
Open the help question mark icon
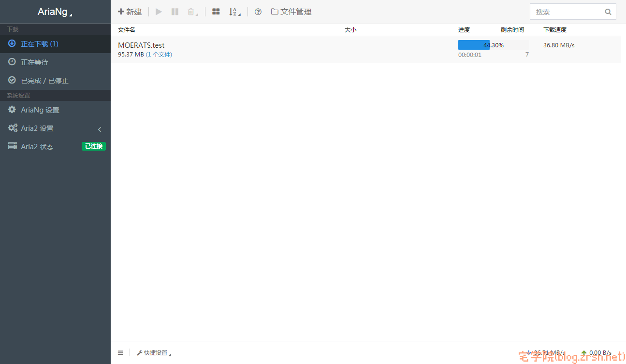258,12
